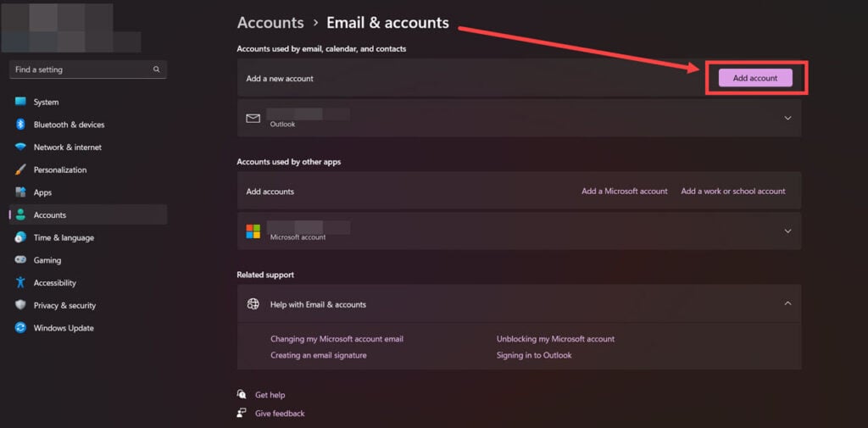Image resolution: width=868 pixels, height=428 pixels.
Task: Click the Accounts person icon in sidebar
Action: tap(20, 214)
